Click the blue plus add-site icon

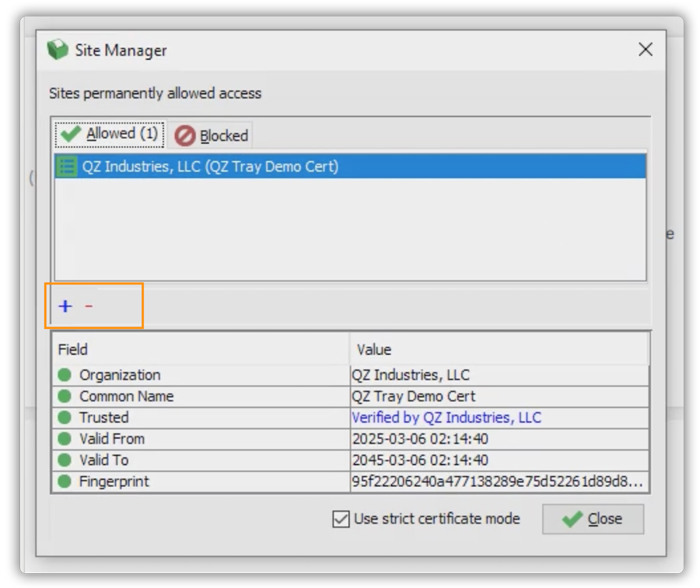[x=65, y=306]
